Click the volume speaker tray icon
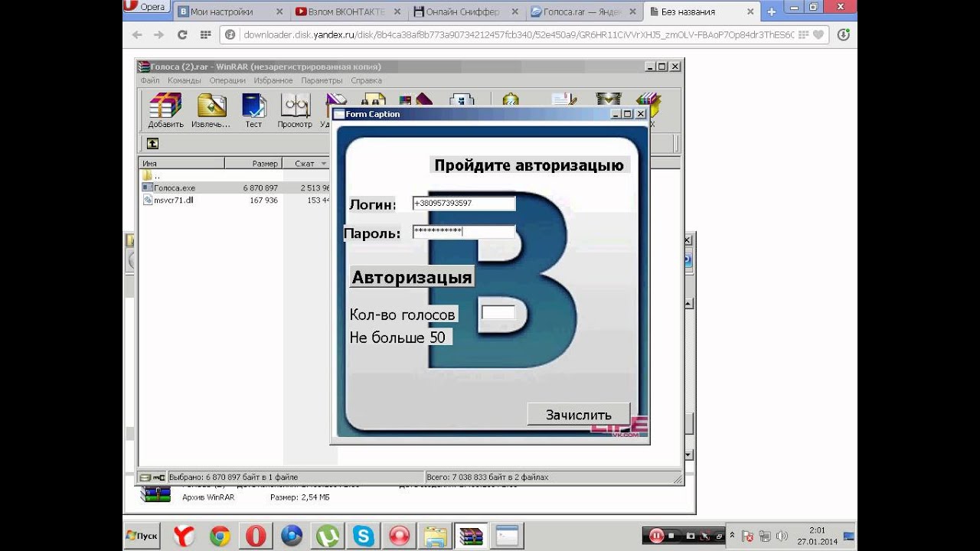Viewport: 980px width, 551px height. pyautogui.click(x=782, y=536)
